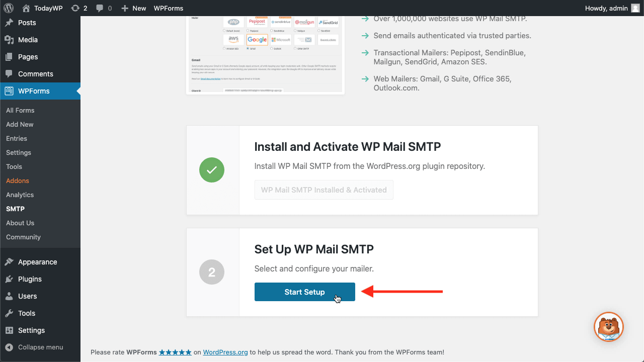644x362 pixels.
Task: Collapse the admin sidebar menu
Action: 34,347
